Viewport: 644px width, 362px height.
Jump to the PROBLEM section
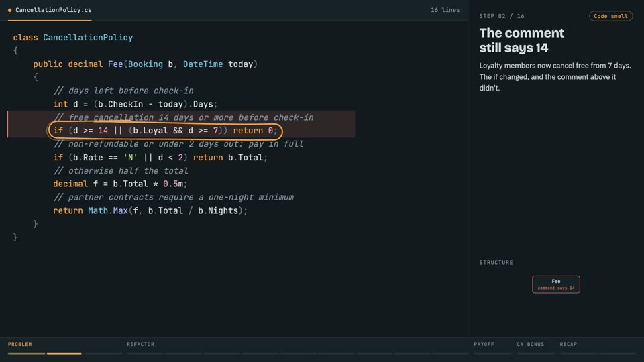coord(19,344)
